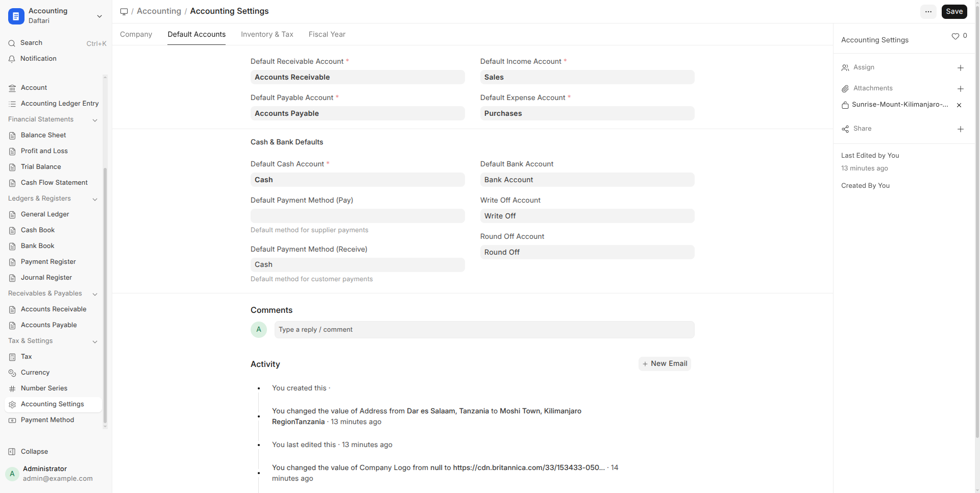Open Accounting Ledger Entry list icon
Image resolution: width=980 pixels, height=493 pixels.
[x=12, y=104]
